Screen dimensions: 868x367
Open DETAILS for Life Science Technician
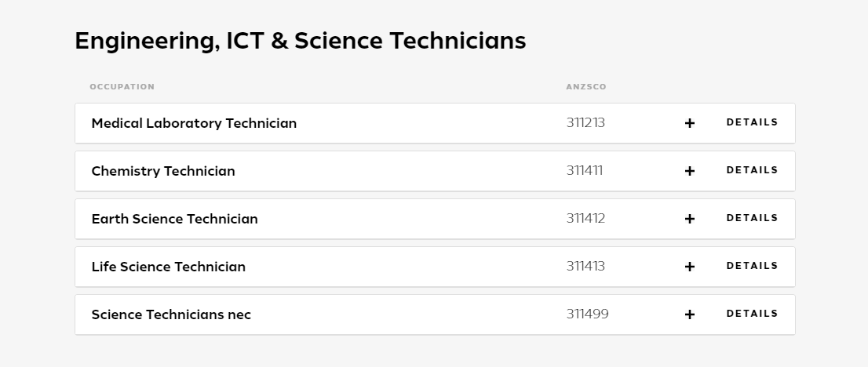click(752, 266)
